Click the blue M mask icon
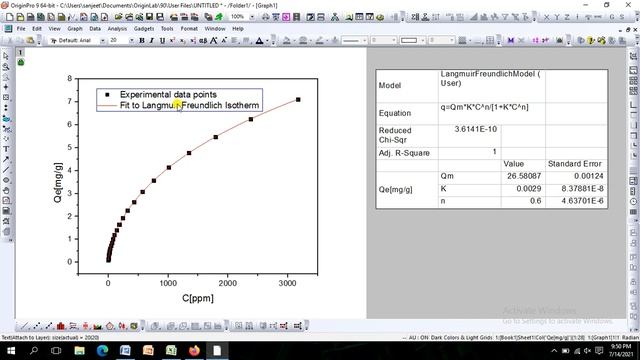640x360 pixels. coord(511,40)
